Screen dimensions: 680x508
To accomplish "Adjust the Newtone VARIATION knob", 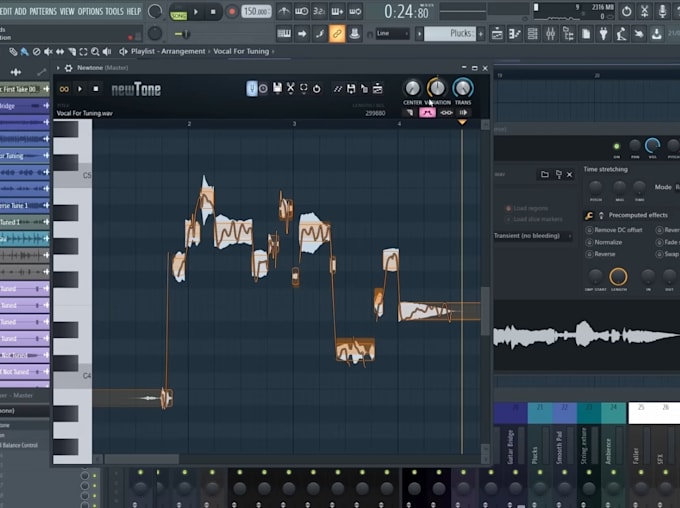I will (x=437, y=88).
